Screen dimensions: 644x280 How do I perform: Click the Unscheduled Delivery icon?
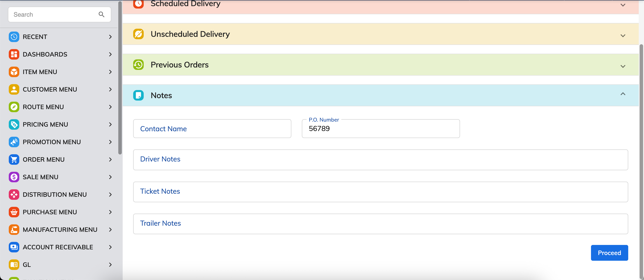[x=138, y=34]
